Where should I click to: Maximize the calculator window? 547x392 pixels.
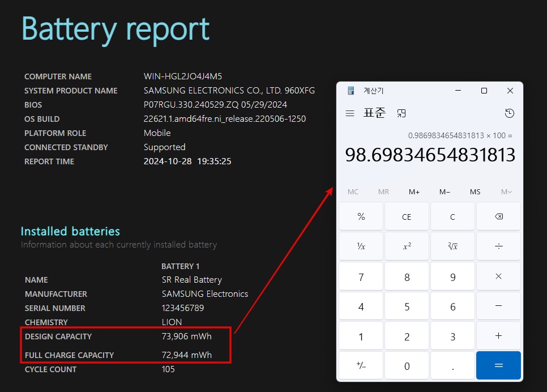[484, 91]
